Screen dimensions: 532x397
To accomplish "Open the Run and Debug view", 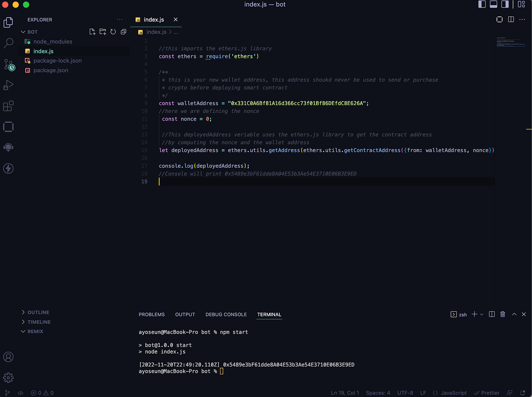I will tap(8, 85).
